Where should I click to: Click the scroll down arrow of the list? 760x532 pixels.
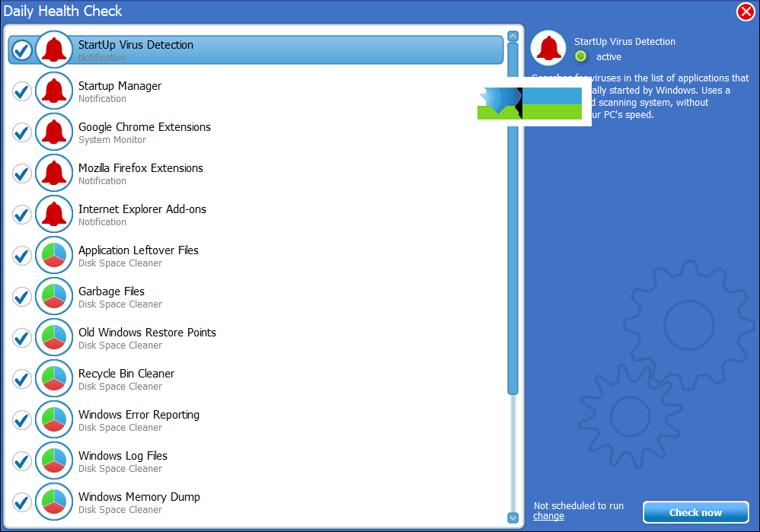click(513, 518)
